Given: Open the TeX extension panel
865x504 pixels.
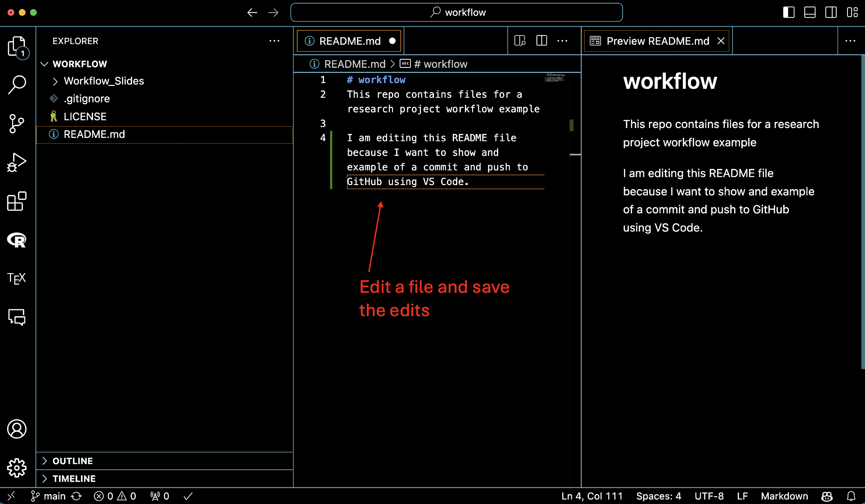Looking at the screenshot, I should [17, 279].
